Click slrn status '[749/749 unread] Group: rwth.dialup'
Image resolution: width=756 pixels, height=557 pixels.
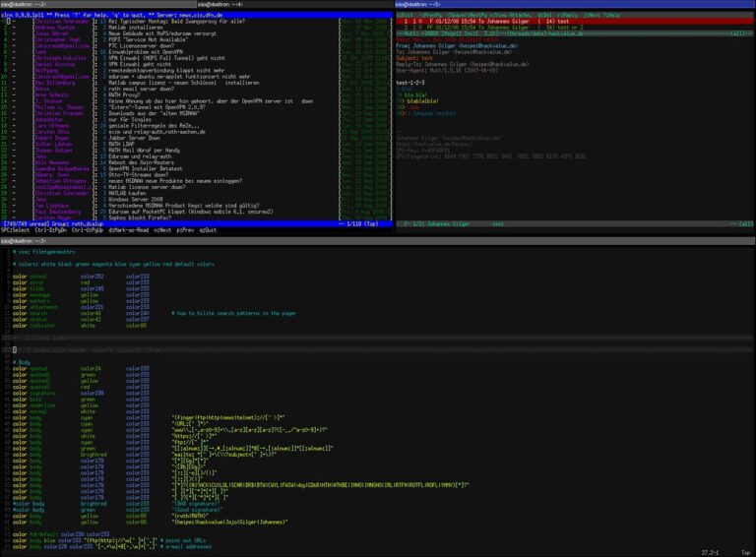pos(53,224)
